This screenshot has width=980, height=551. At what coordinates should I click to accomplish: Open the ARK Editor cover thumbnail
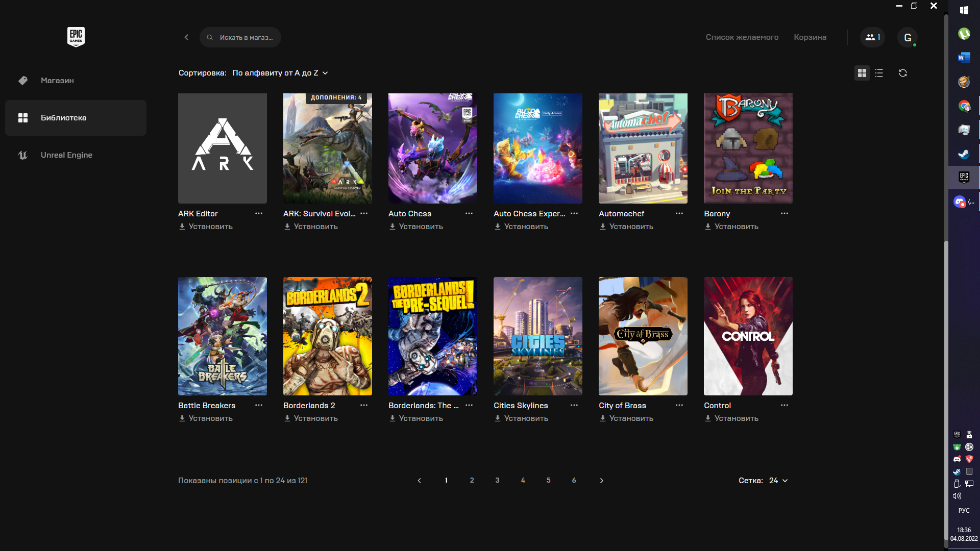(223, 148)
